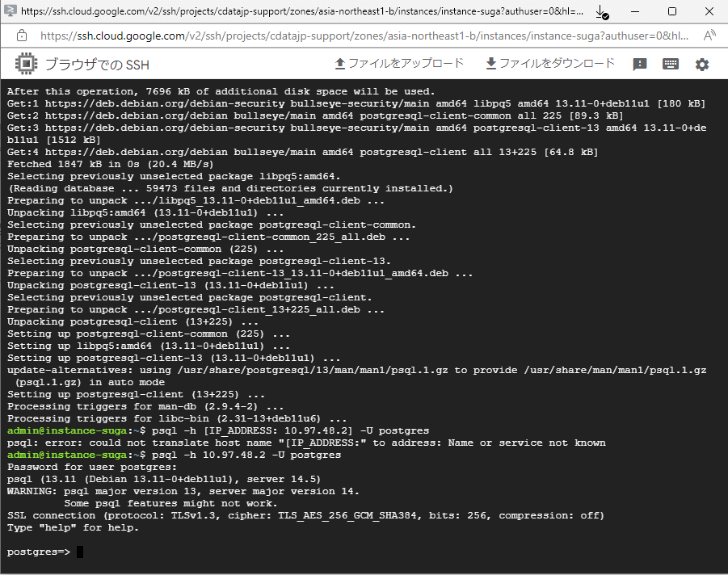Click the 'Type "help" for help.' line
The image size is (728, 575).
pyautogui.click(x=73, y=527)
